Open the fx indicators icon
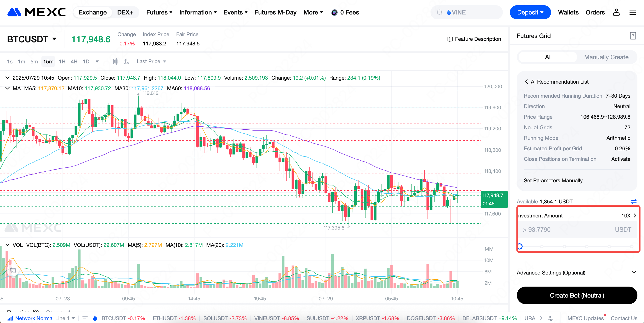 pyautogui.click(x=126, y=61)
